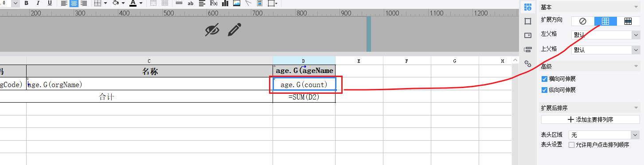Screen dimensions: 644x165
Task: Click the pencil edit icon in the gray band
Action: click(235, 30)
